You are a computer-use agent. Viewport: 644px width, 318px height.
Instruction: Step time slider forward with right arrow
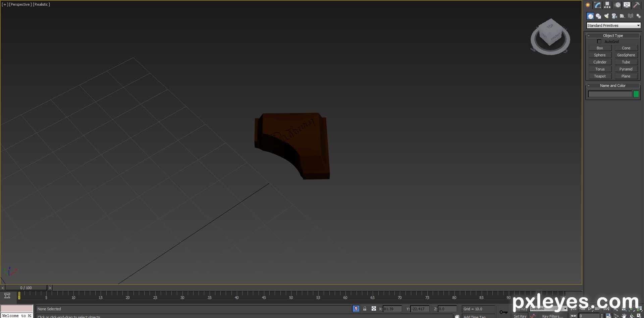[50, 288]
